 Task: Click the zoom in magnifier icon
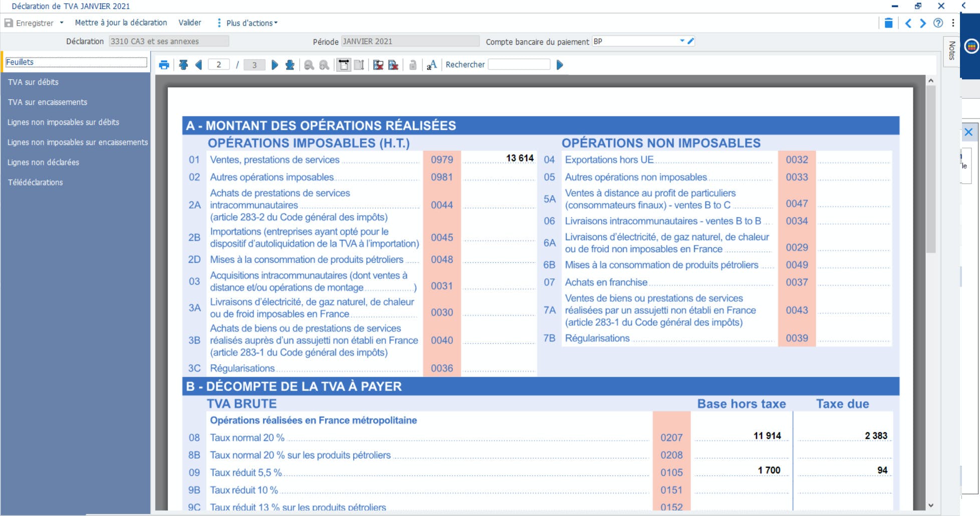click(x=324, y=65)
